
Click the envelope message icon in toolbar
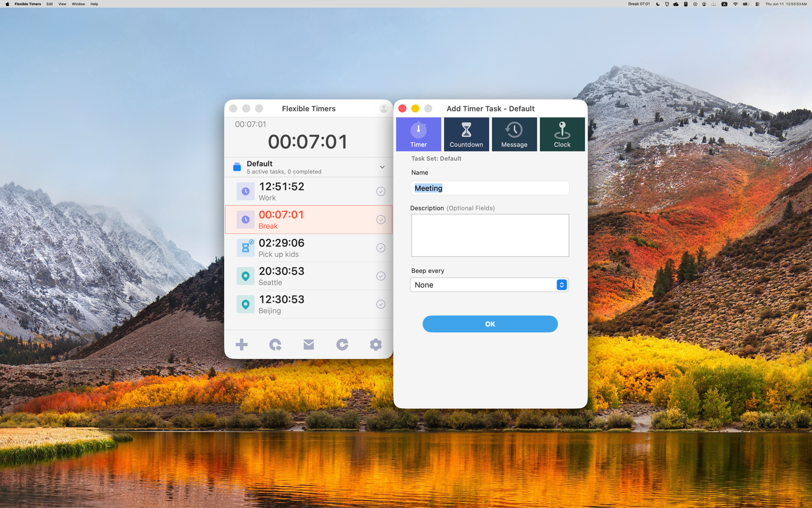pos(309,345)
